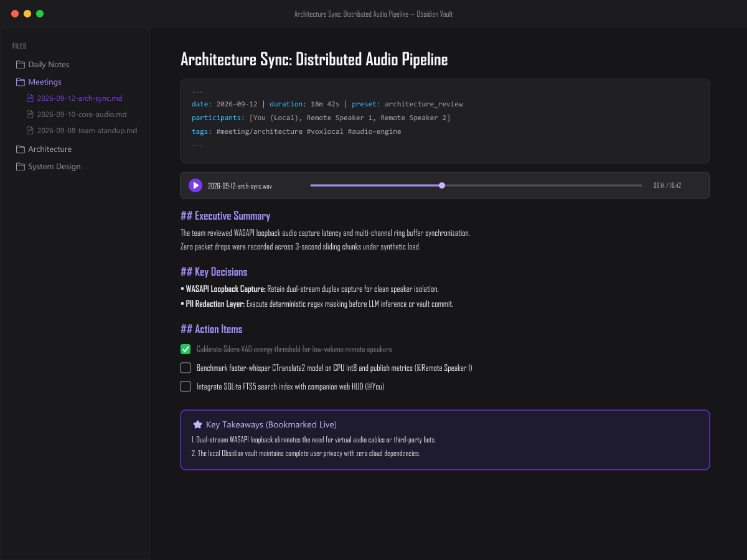Click the Daily Notes folder icon
Screen dimensions: 747x560
[x=21, y=65]
